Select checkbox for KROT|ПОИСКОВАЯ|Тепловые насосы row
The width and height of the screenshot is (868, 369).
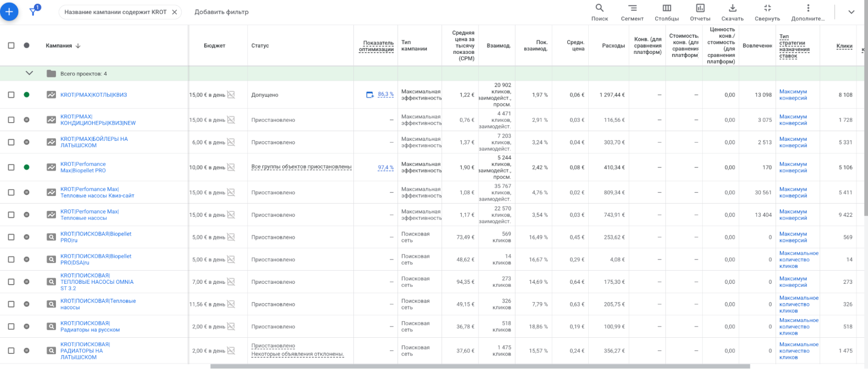(x=11, y=304)
